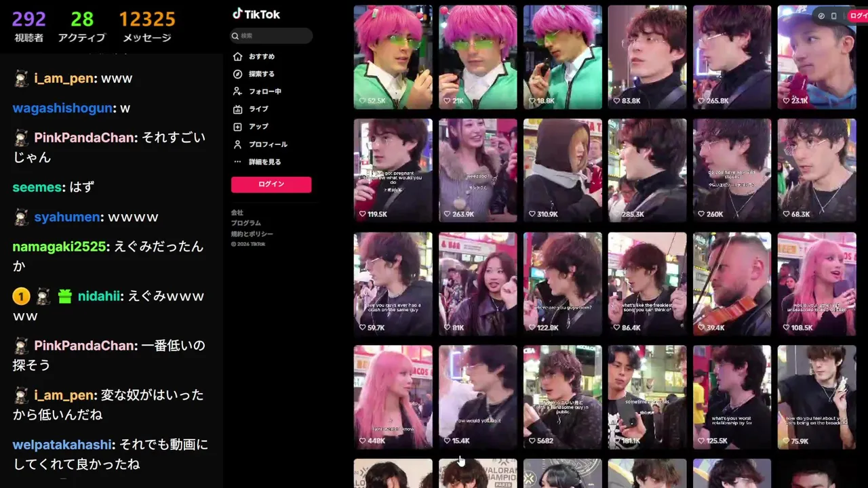
Task: Open the 規約とポリシー footer link
Action: click(x=252, y=234)
